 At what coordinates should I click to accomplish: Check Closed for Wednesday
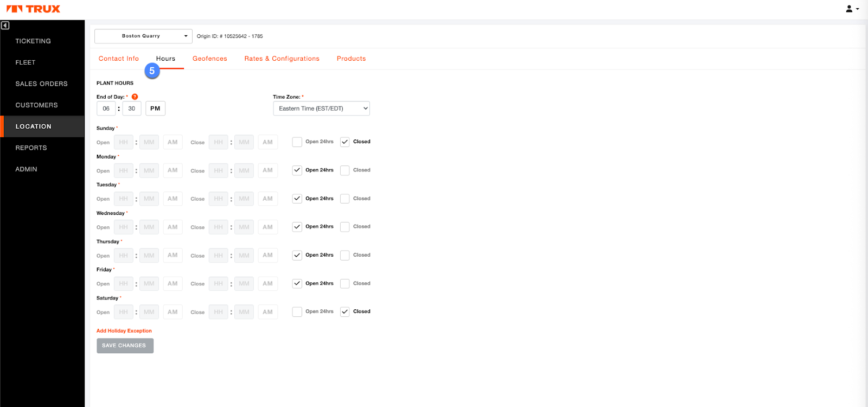(344, 227)
